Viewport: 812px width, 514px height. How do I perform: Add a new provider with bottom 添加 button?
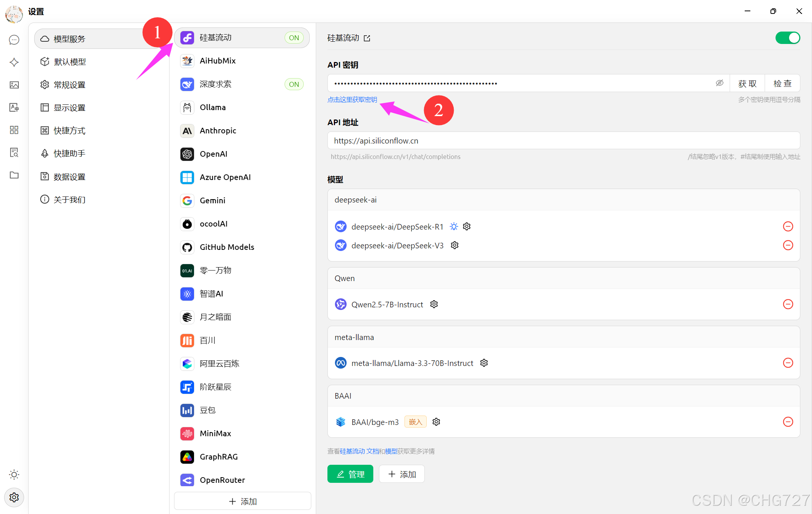(242, 501)
